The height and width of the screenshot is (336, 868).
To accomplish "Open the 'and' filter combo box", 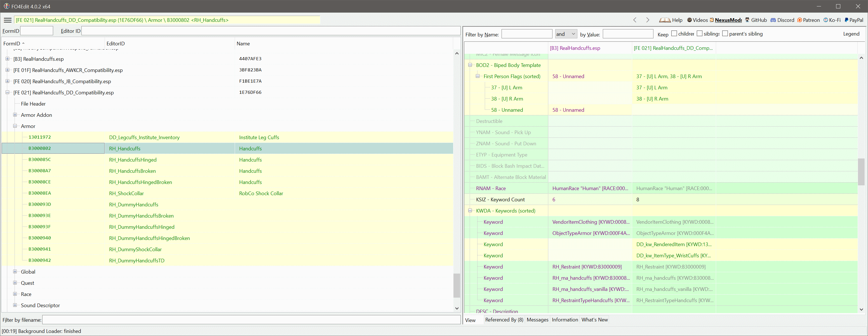I will click(x=566, y=34).
